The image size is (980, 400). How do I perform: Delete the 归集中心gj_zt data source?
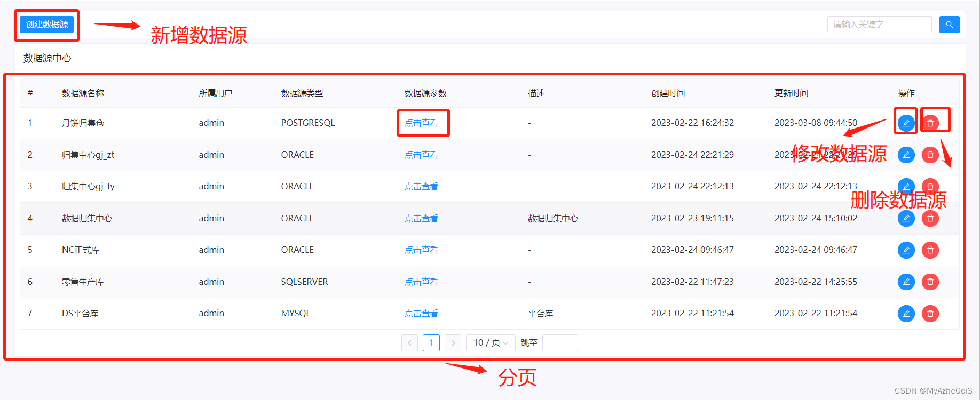(930, 155)
